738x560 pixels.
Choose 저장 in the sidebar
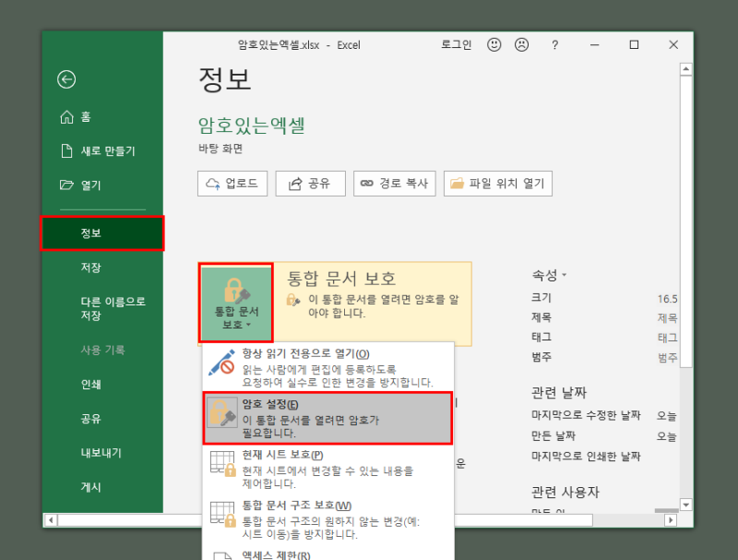[x=102, y=268]
